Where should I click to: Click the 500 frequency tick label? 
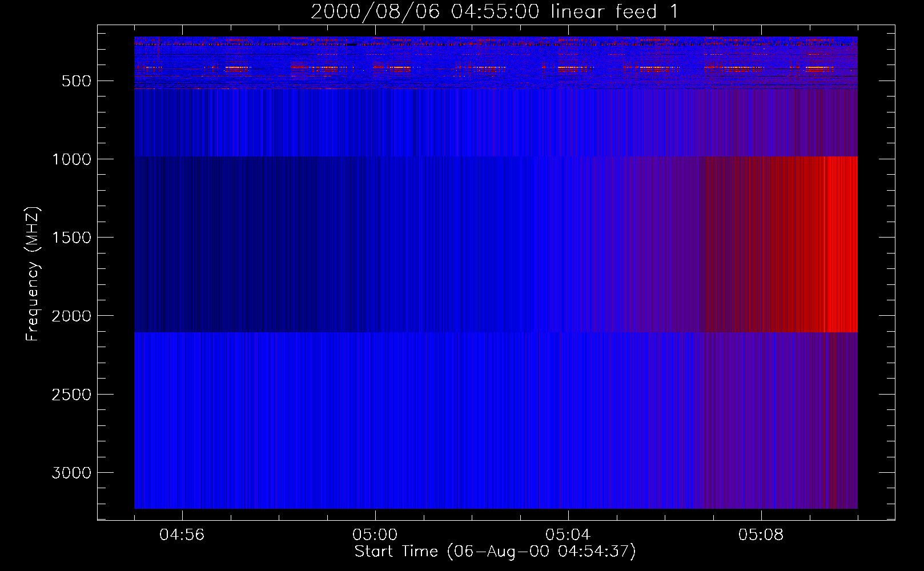pos(77,81)
